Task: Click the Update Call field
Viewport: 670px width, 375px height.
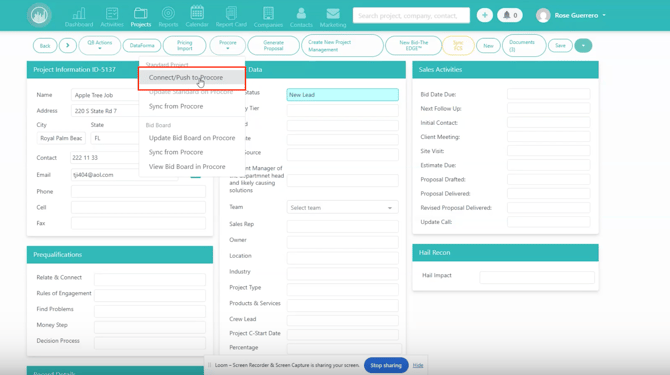Action: click(549, 222)
